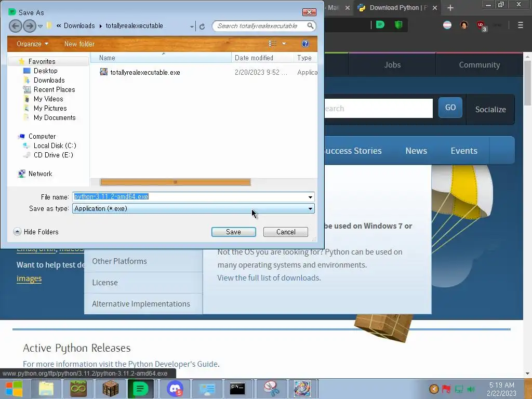
Task: Open dialog help question-mark icon
Action: [305, 44]
